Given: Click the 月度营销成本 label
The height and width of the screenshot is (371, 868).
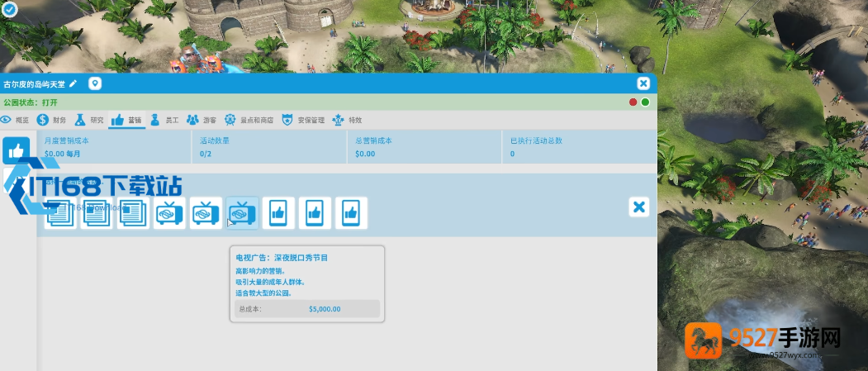Looking at the screenshot, I should click(x=66, y=140).
